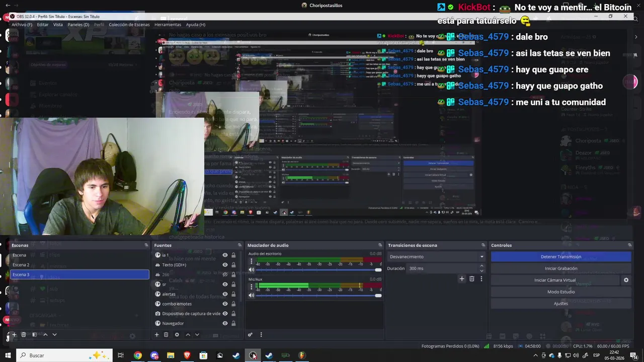Move scene down in the Escenas toolbar

[54, 334]
